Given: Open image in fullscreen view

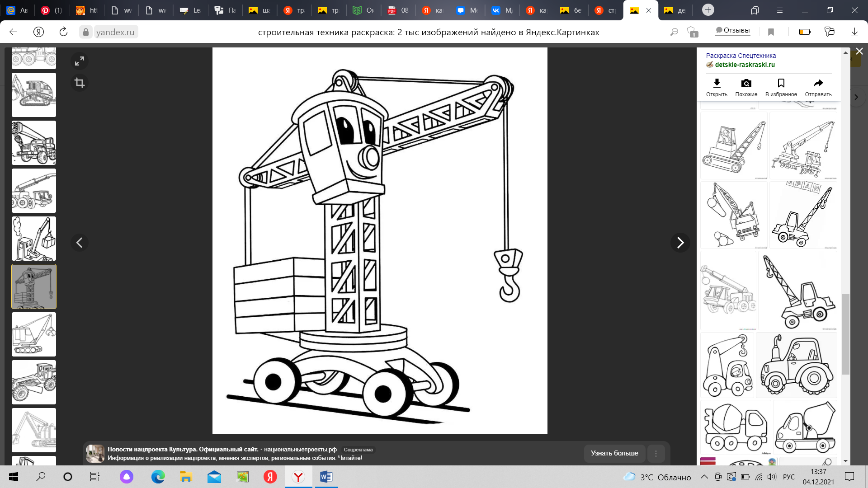Looking at the screenshot, I should [x=80, y=61].
